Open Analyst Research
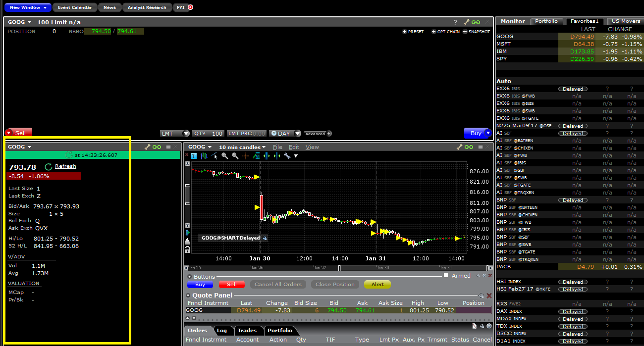 (147, 7)
